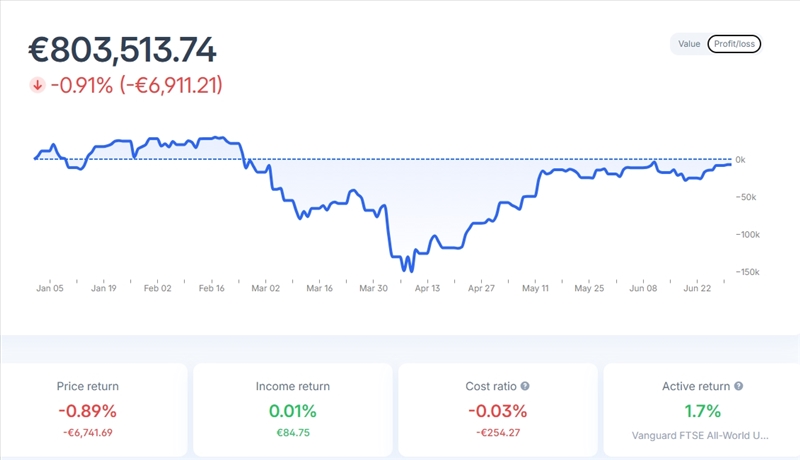Select the Jan 05 date on chart axis

pos(50,288)
